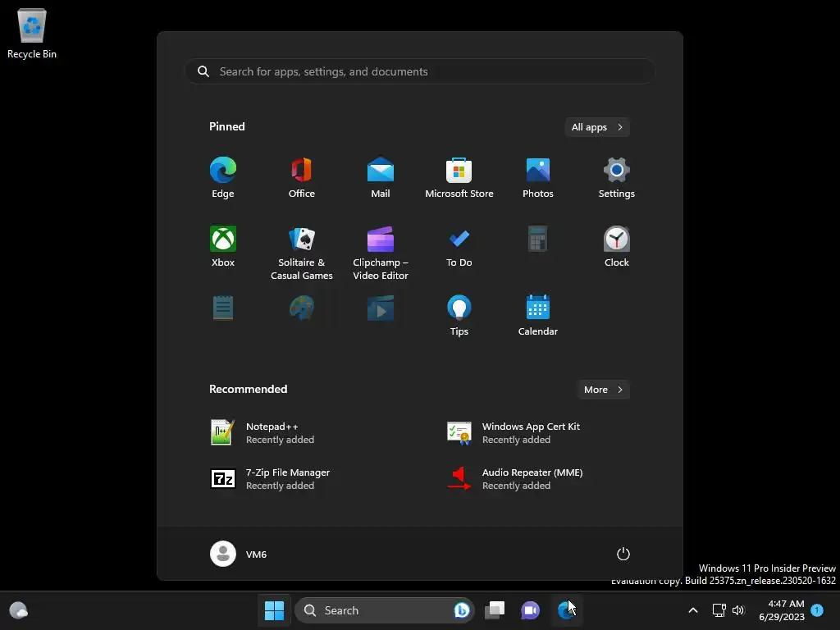The width and height of the screenshot is (840, 630).
Task: Open the Tips app
Action: coord(459,316)
